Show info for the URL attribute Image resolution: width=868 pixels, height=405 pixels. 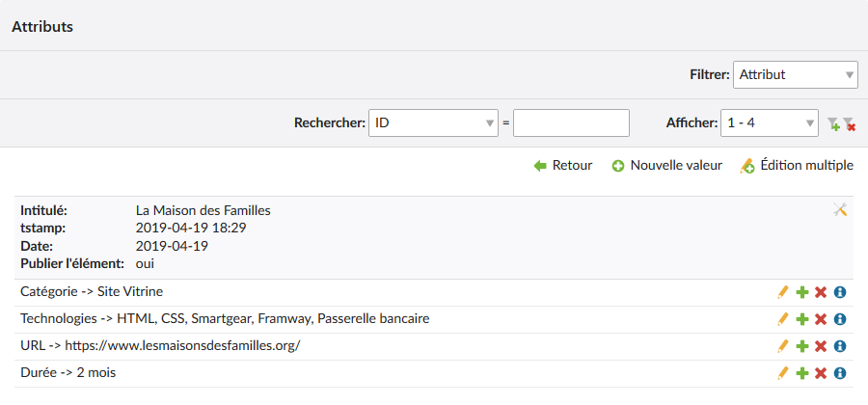840,346
